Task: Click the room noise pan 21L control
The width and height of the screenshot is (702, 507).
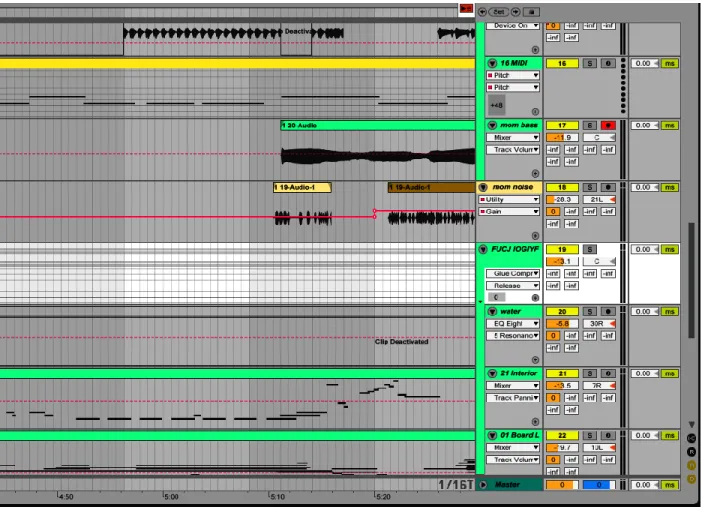Action: 599,199
